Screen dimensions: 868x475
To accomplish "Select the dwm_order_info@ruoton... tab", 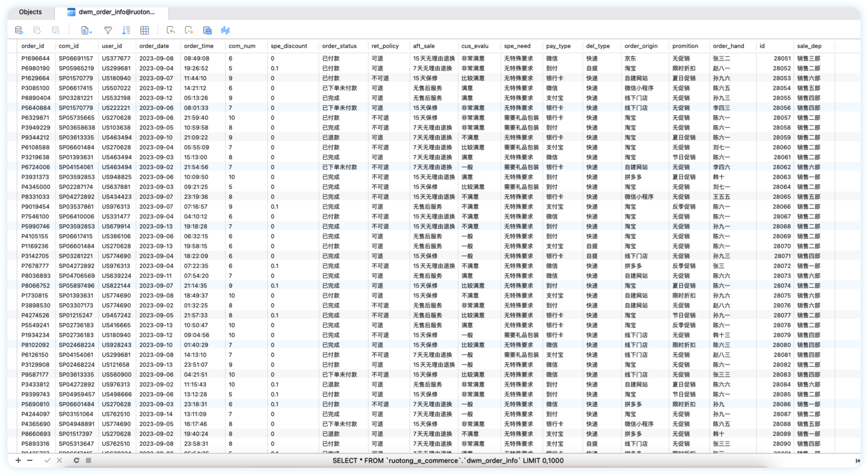I will click(111, 12).
